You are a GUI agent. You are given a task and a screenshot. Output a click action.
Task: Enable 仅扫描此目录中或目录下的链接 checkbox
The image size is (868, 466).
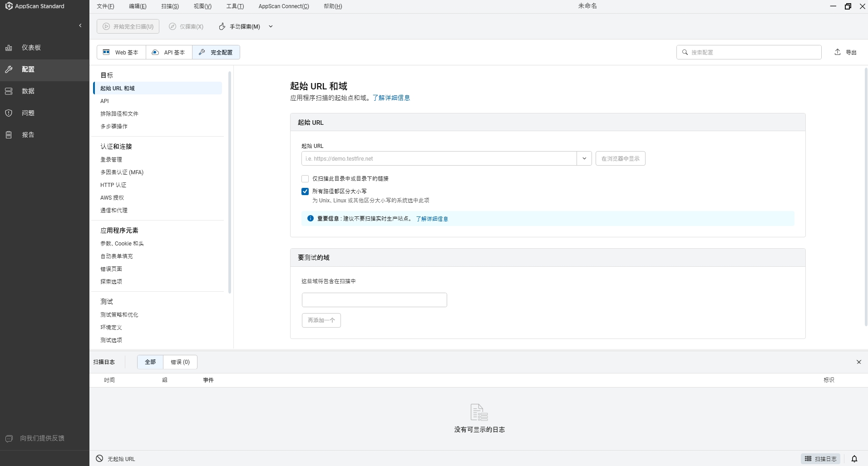coord(305,179)
